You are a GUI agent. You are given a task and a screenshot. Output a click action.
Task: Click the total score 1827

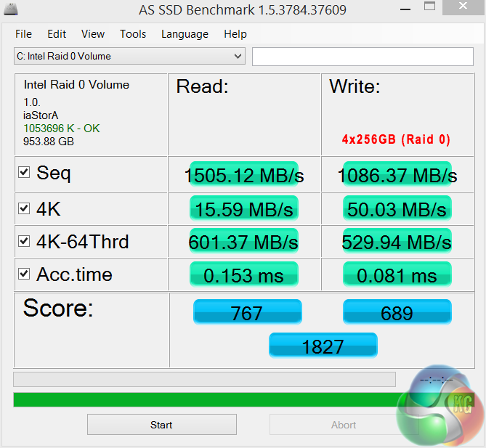coord(323,346)
